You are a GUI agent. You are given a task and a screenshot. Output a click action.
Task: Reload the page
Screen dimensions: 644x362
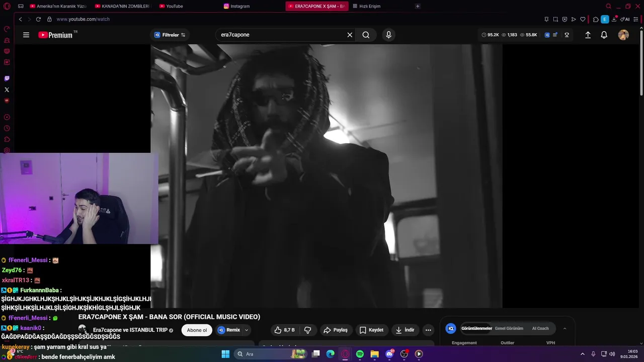(x=38, y=19)
